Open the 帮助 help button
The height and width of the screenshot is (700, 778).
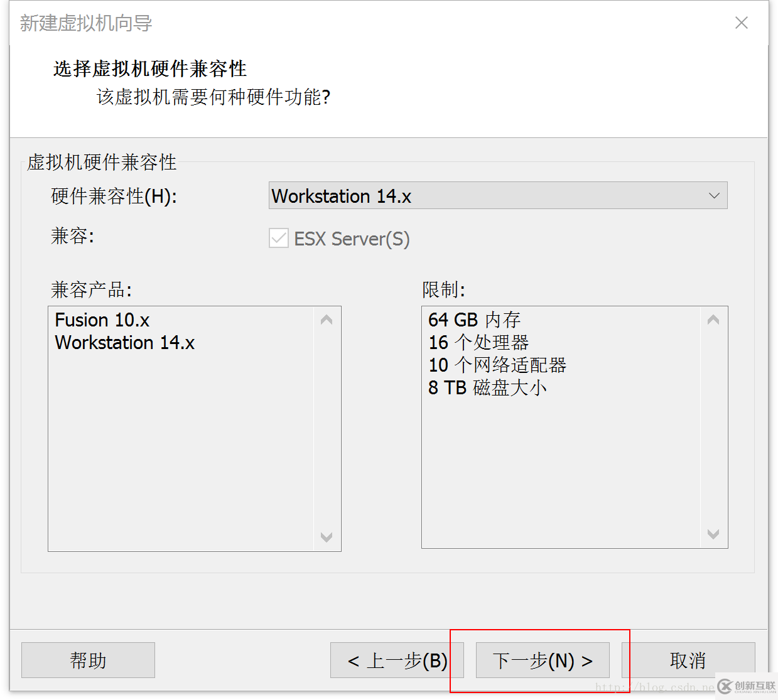point(87,660)
